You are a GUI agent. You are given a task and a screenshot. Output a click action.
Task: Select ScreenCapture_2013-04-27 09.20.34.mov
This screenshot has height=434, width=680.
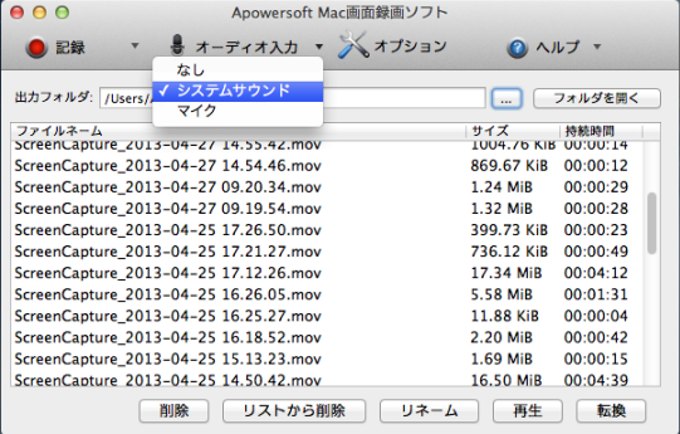coord(168,187)
